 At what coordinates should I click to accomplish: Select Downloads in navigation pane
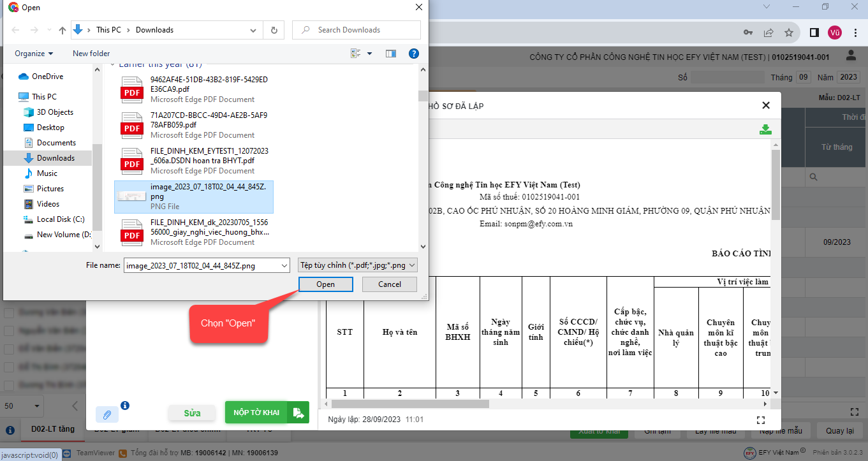pyautogui.click(x=55, y=158)
